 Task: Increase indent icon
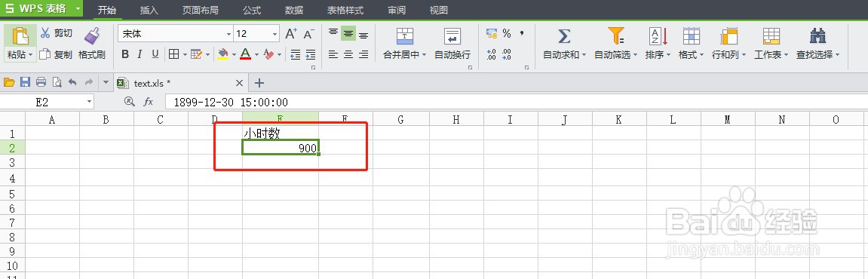(x=311, y=54)
